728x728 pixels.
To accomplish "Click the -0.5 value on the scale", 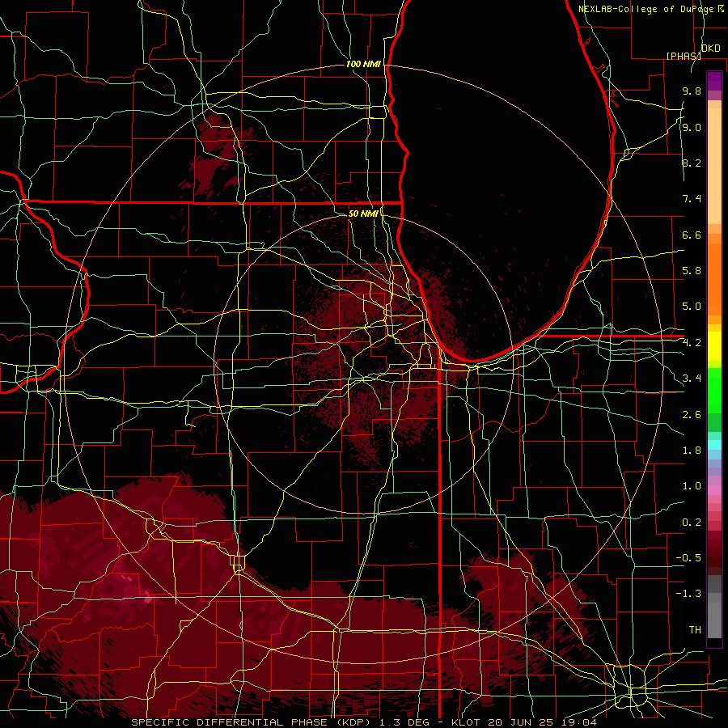I will point(688,558).
